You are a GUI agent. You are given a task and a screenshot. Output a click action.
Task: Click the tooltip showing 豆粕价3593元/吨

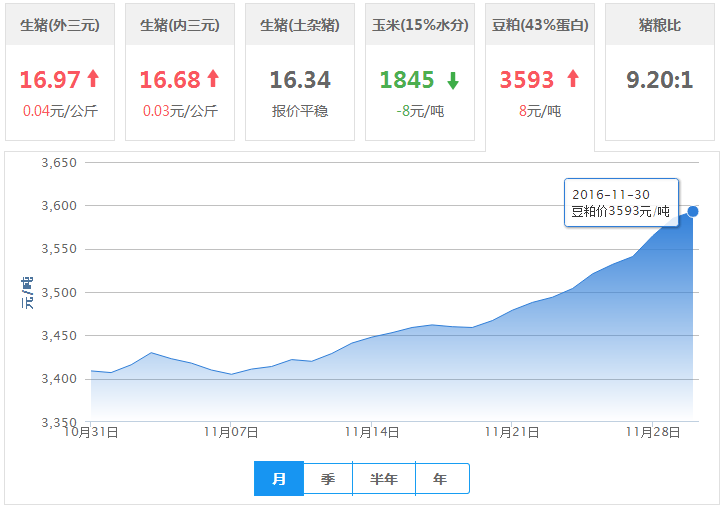click(621, 203)
